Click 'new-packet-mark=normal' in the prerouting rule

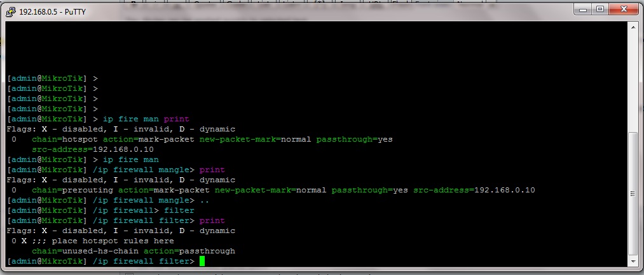pyautogui.click(x=270, y=190)
